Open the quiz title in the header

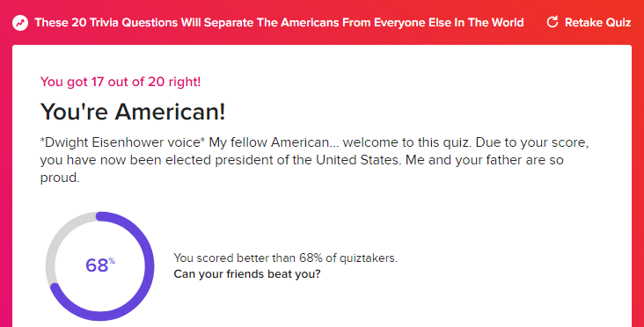(x=279, y=22)
